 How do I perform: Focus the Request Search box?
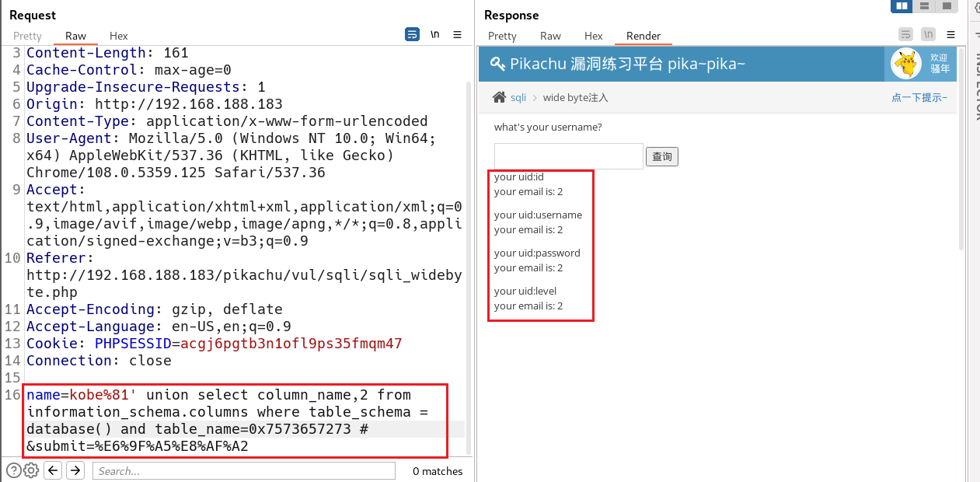[243, 471]
